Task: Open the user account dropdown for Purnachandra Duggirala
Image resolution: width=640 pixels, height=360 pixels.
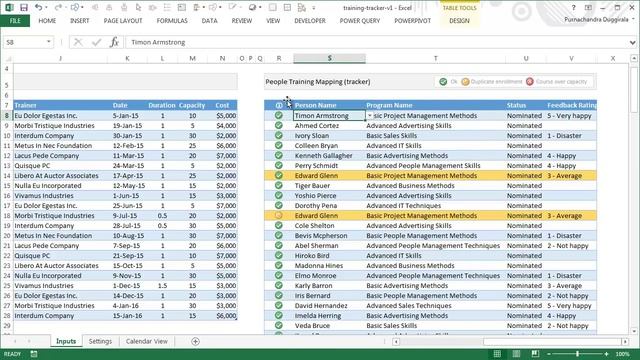Action: click(633, 19)
